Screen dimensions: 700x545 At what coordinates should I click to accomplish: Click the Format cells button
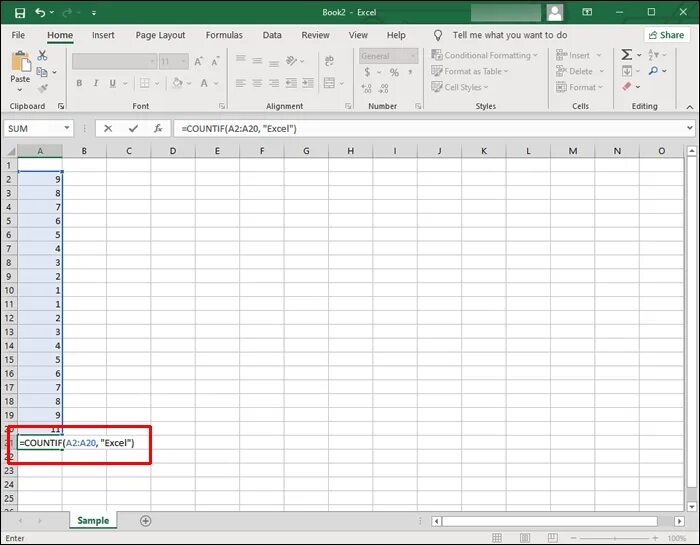579,87
